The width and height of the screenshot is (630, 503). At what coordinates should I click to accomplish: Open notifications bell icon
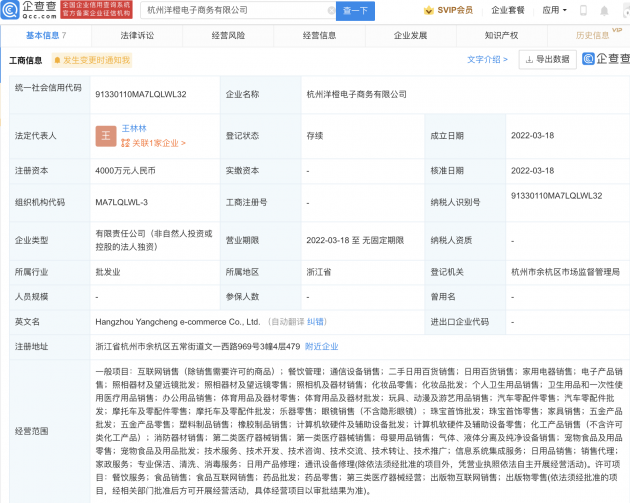coord(604,11)
